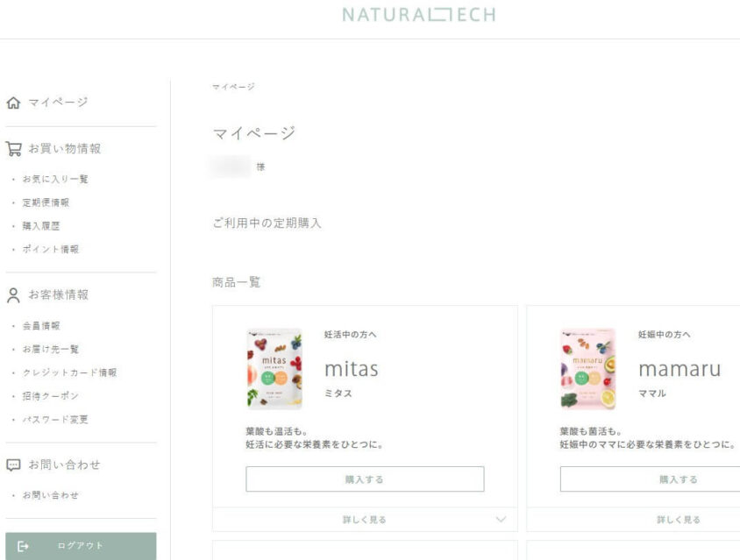The width and height of the screenshot is (740, 560).
Task: Expand 詳しく見る under the mitas product
Action: 364,520
